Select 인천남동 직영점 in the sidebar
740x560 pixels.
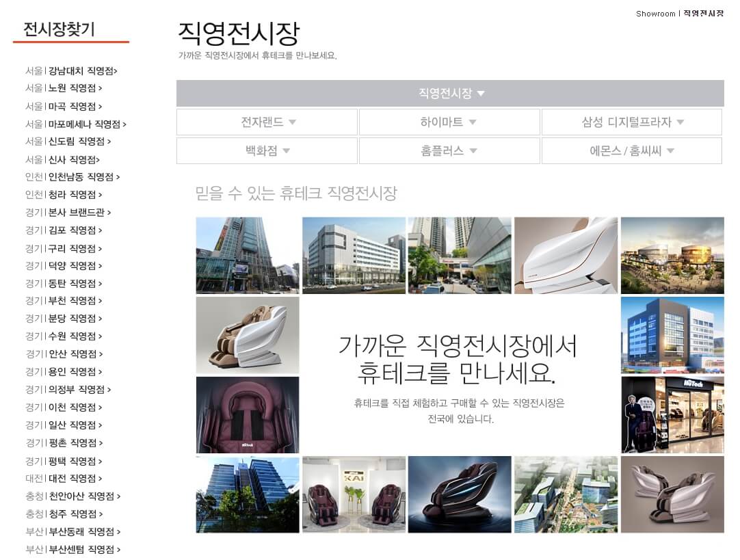coord(72,177)
